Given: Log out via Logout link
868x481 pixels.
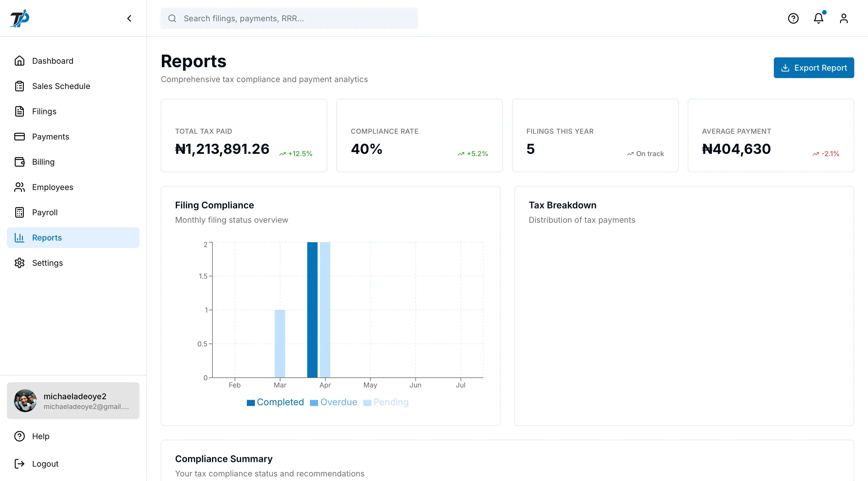Looking at the screenshot, I should (x=73, y=463).
